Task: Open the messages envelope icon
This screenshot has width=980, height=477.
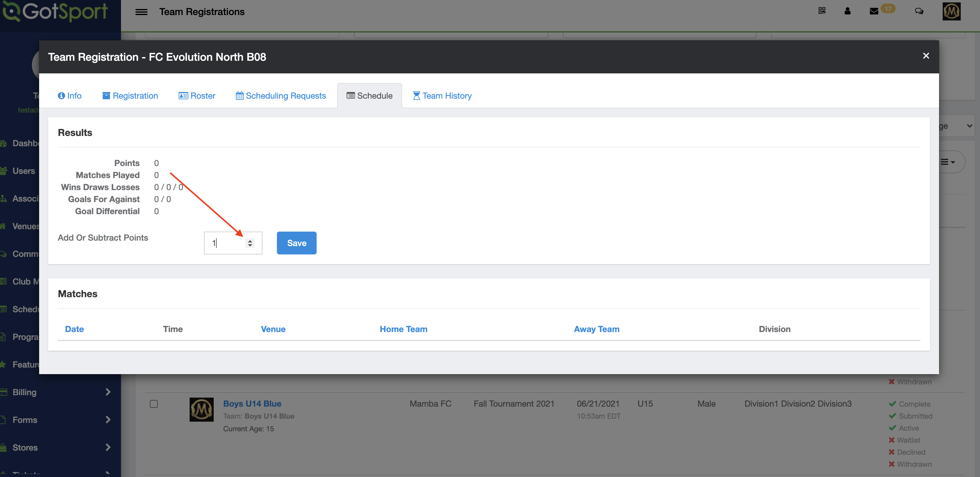Action: 874,11
